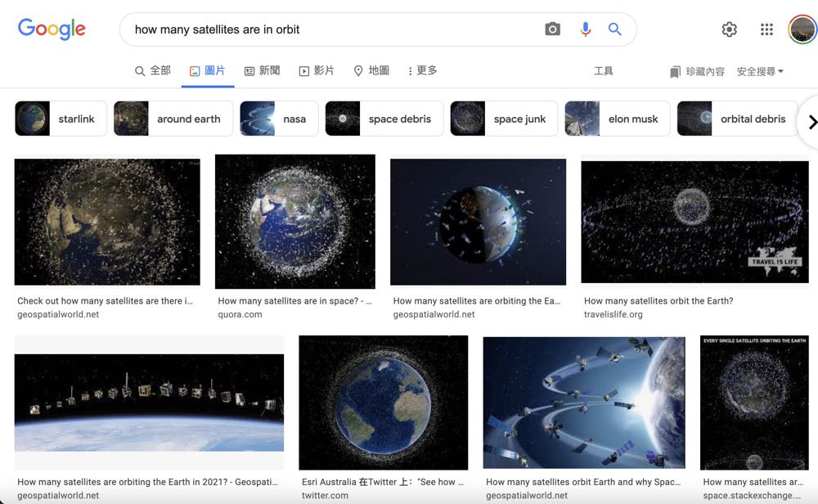The height and width of the screenshot is (504, 818).
Task: Open the quora.com Earth satellites thumbnail
Action: point(294,221)
